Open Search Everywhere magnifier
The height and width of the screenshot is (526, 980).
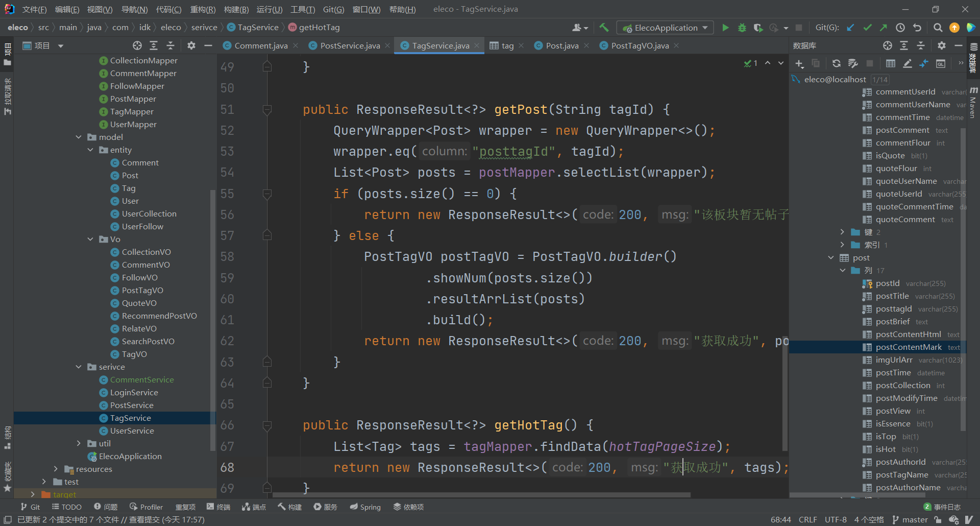tap(938, 28)
